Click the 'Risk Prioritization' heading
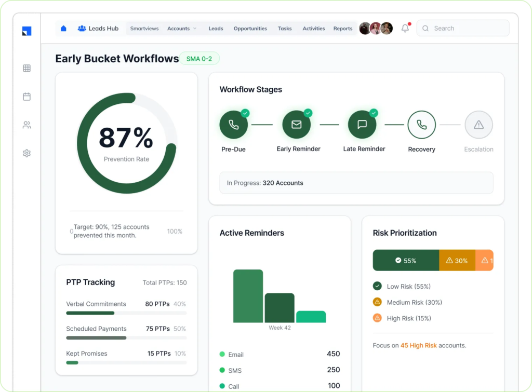The image size is (532, 392). click(405, 233)
